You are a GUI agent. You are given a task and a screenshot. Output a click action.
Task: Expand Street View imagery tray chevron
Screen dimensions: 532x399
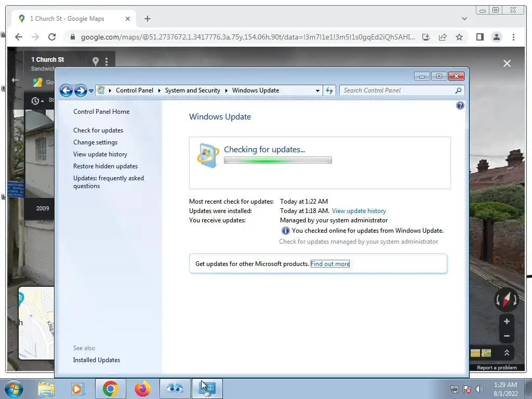(507, 353)
